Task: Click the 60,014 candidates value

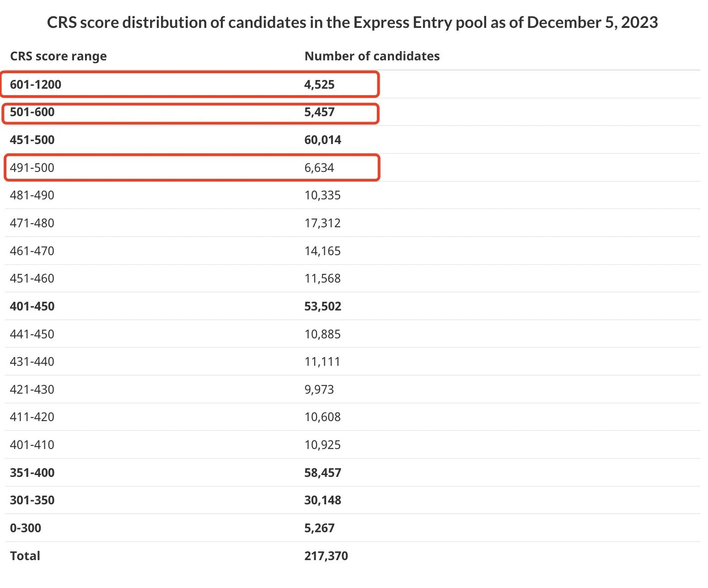Action: 322,140
